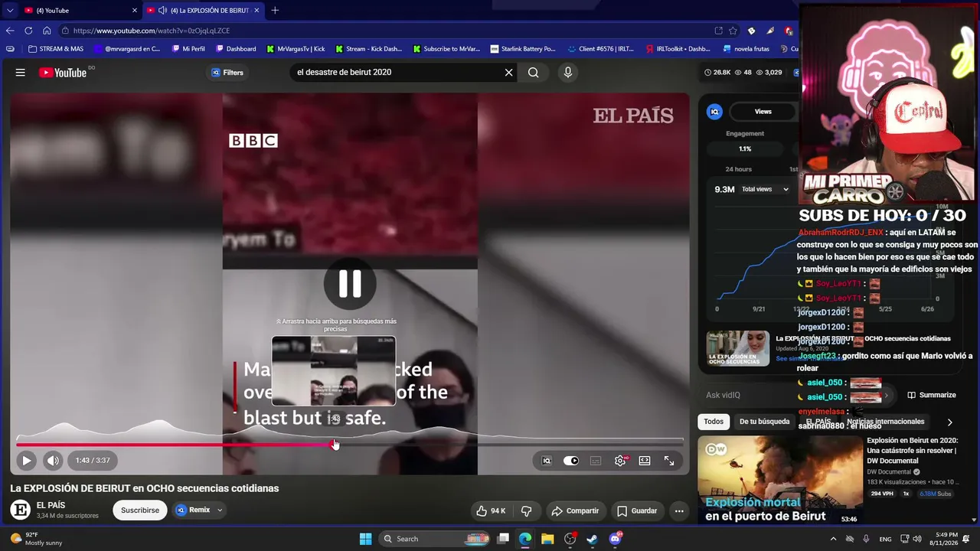
Task: Close the 'La EXPLOSIÓN DE BEIRUT' tab
Action: tap(256, 10)
